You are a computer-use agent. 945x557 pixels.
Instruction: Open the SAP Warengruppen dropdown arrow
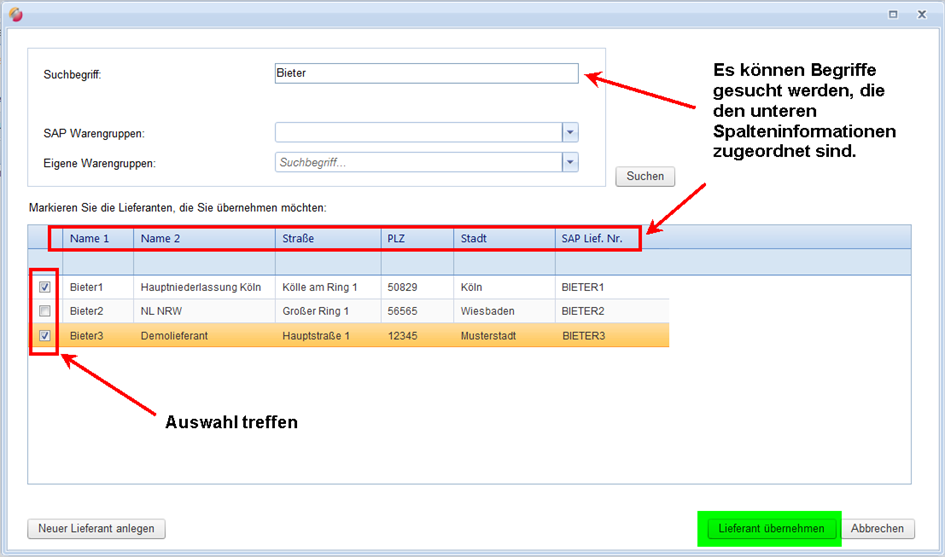pos(570,133)
